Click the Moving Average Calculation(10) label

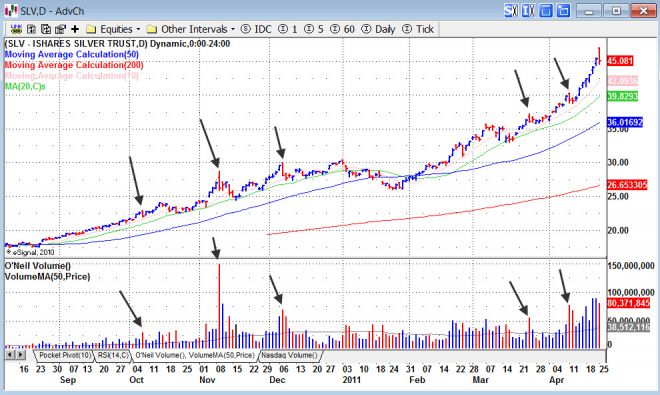click(72, 76)
